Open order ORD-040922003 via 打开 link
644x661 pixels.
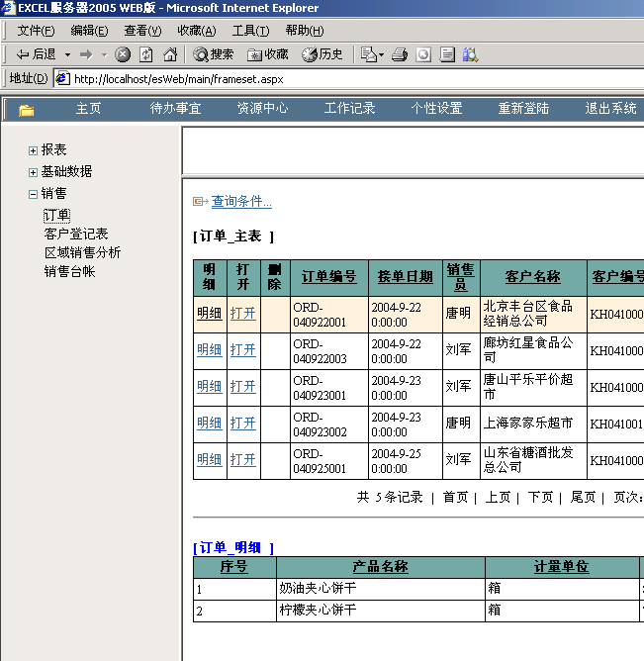(x=242, y=350)
